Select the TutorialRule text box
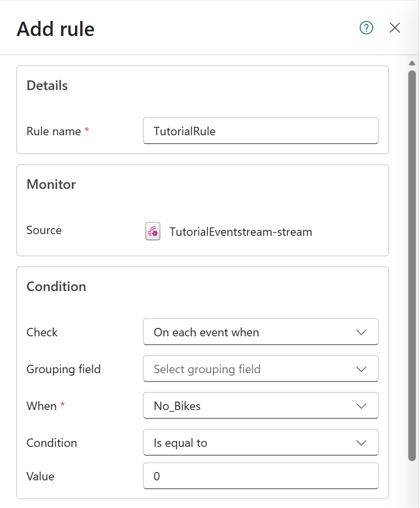This screenshot has height=508, width=420. click(261, 131)
